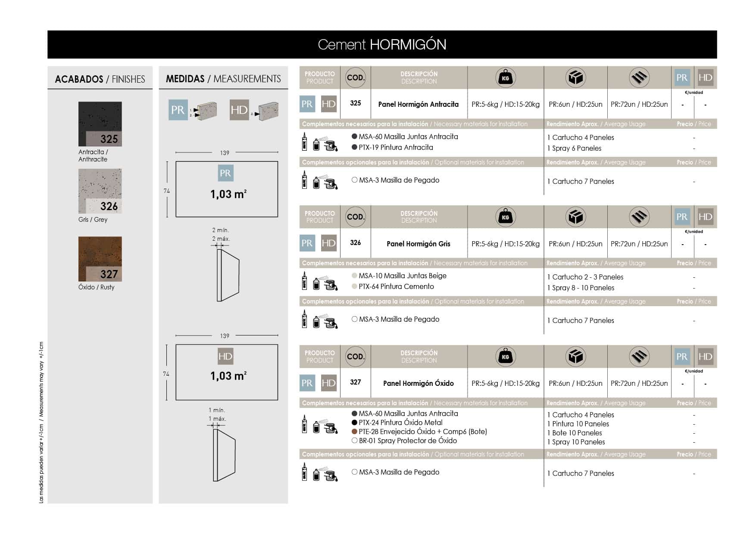This screenshot has width=756, height=534.
Task: Click the PR:72un / HD:25un value for panel 326
Action: pos(639,244)
